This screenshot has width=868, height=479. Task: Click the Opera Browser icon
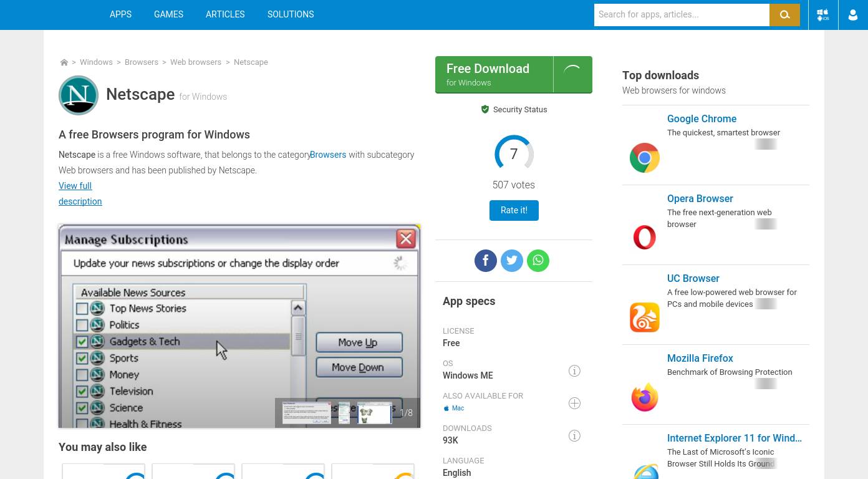[645, 238]
